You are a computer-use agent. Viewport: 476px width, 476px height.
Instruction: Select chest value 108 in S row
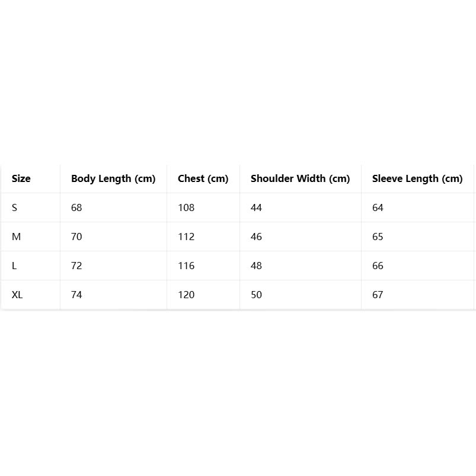pos(186,207)
